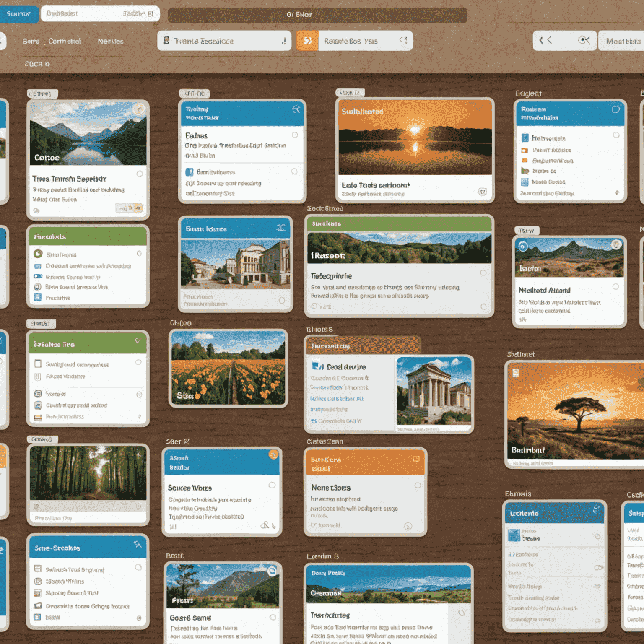
Task: Click the blue icon beside 'Fresnrtivs'
Action: tap(38, 297)
